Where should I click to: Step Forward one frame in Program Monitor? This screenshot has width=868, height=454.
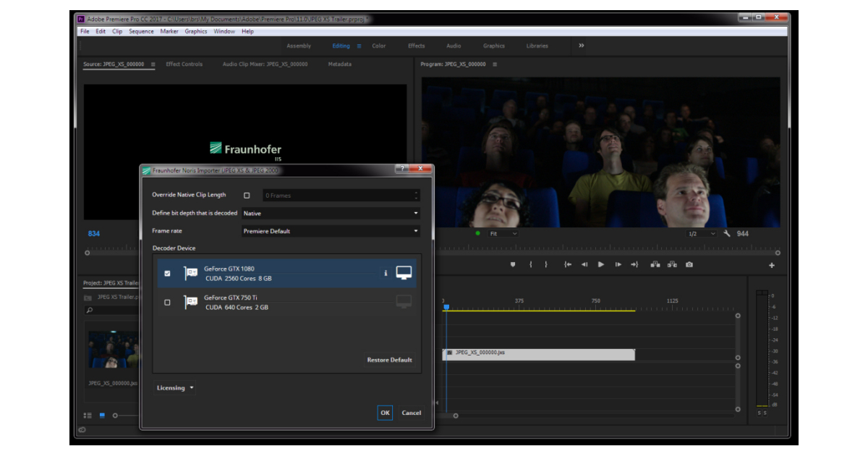[618, 265]
